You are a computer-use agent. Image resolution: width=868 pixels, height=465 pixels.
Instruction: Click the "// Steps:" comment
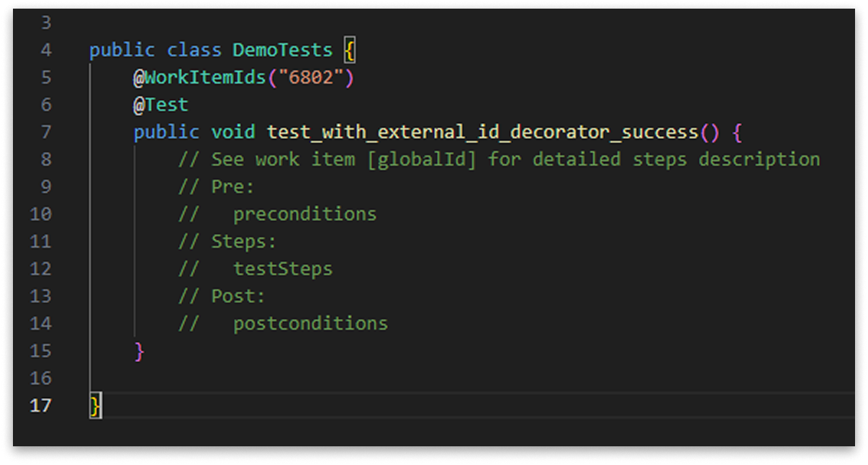(x=227, y=241)
